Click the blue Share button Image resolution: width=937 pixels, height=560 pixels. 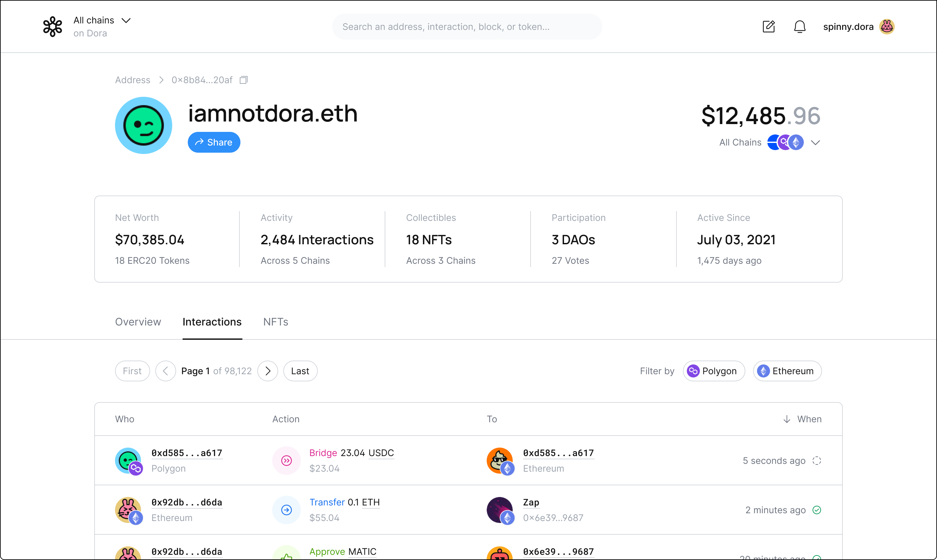tap(213, 142)
